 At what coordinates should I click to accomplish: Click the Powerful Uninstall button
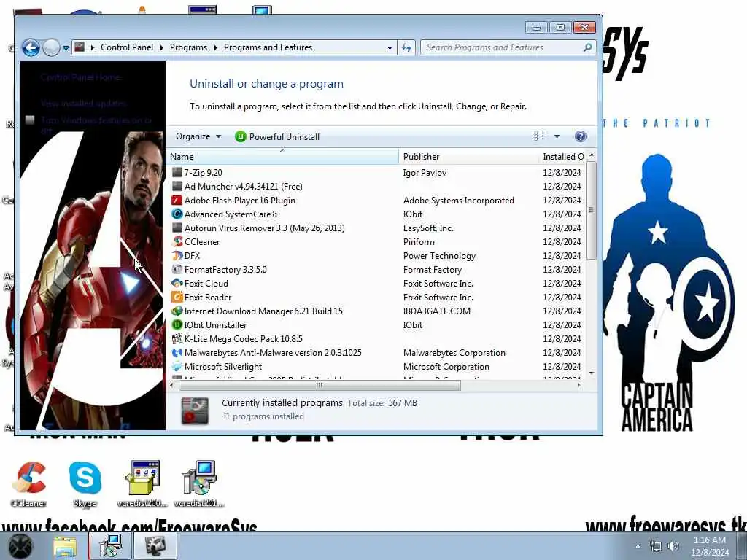[277, 136]
